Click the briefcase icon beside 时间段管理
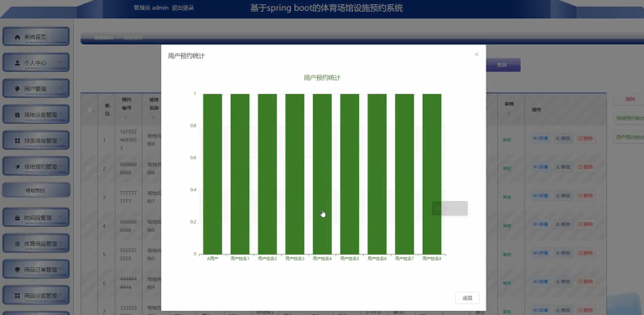The image size is (644, 315). tap(18, 218)
